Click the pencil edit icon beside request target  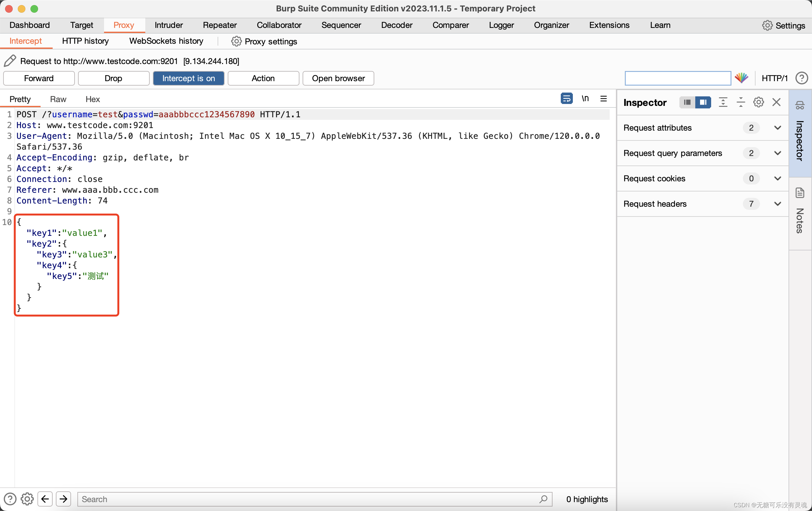(x=10, y=61)
